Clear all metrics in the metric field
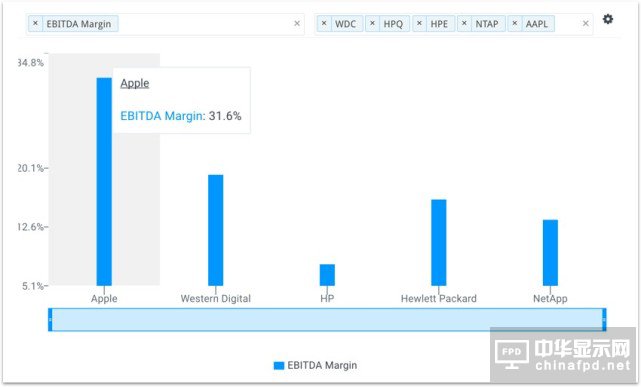Screen dimensions: 641x387 point(297,24)
